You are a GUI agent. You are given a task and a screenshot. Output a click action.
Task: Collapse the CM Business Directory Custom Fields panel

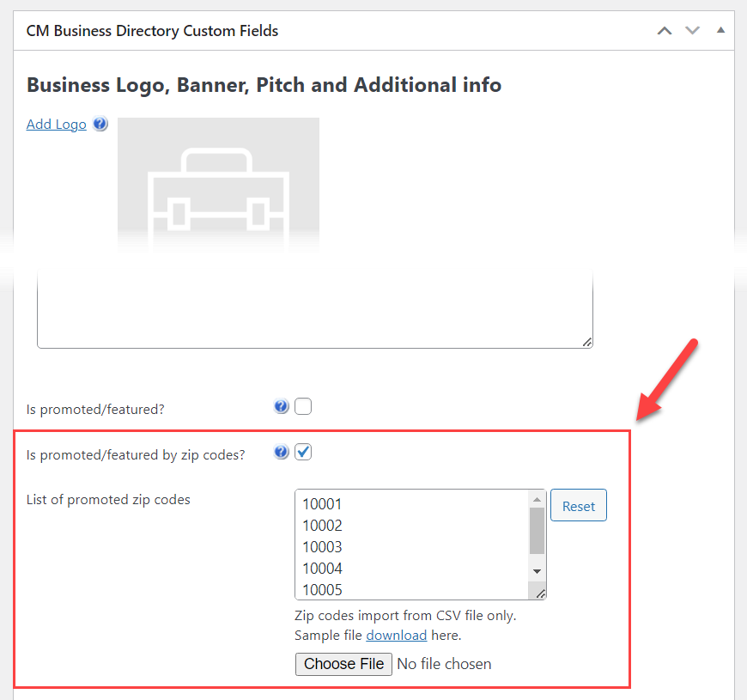click(x=720, y=30)
